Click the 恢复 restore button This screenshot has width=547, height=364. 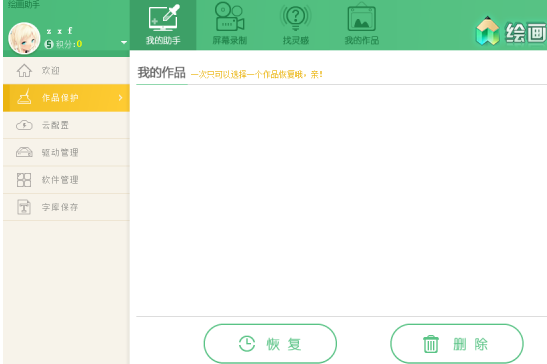(x=270, y=344)
